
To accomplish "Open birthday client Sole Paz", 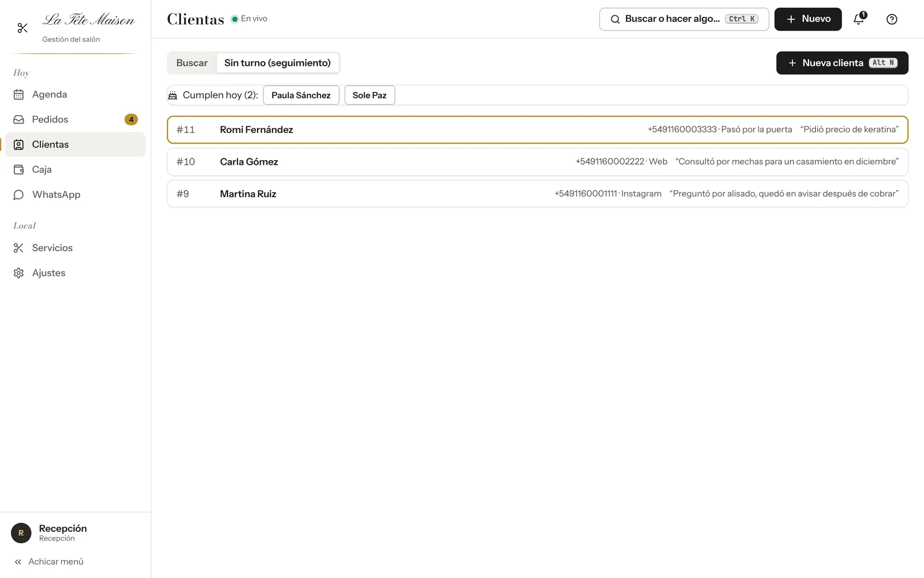I will [370, 95].
